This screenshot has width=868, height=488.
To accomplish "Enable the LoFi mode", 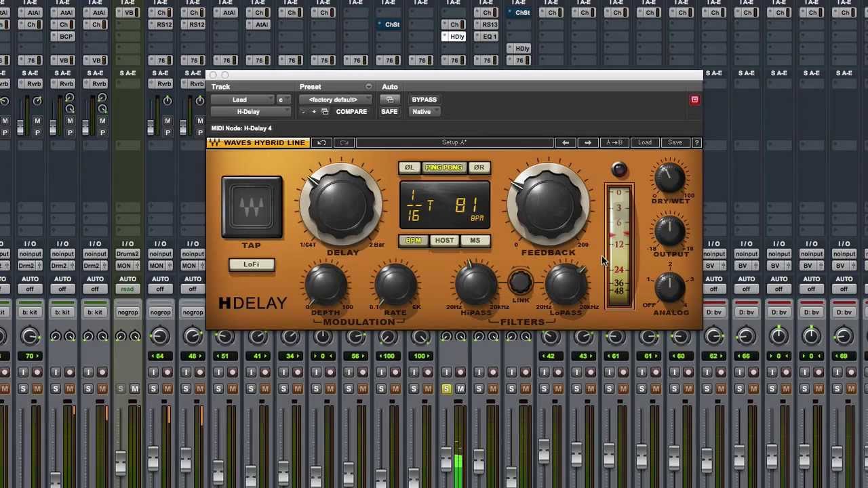I will tap(252, 264).
